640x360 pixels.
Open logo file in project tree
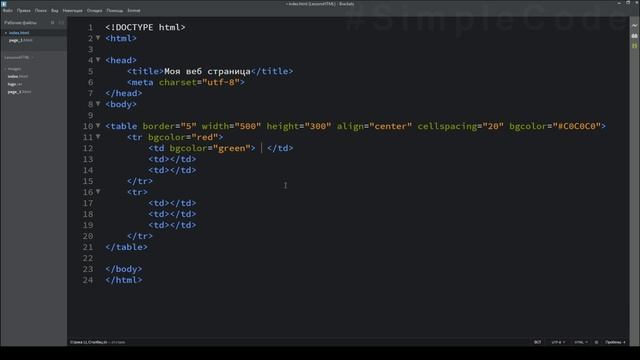pyautogui.click(x=15, y=84)
